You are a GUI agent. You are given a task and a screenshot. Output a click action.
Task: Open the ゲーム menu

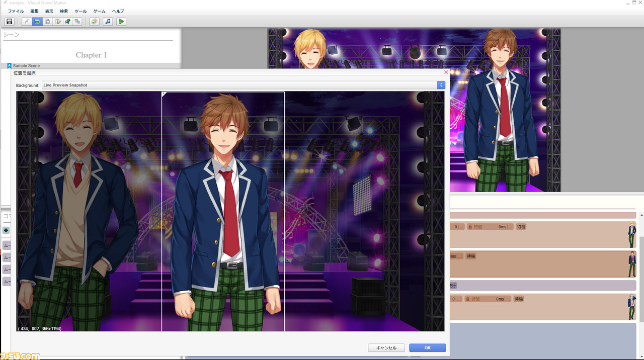click(100, 11)
